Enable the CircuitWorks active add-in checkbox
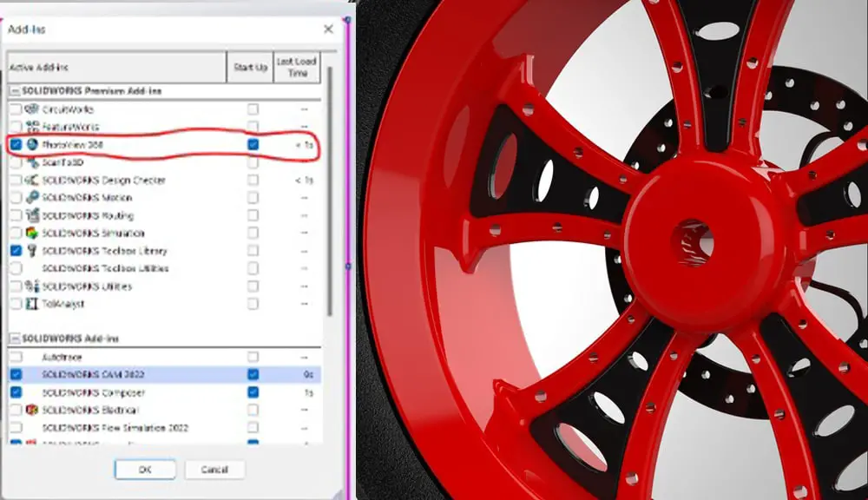This screenshot has height=500, width=868. point(16,109)
